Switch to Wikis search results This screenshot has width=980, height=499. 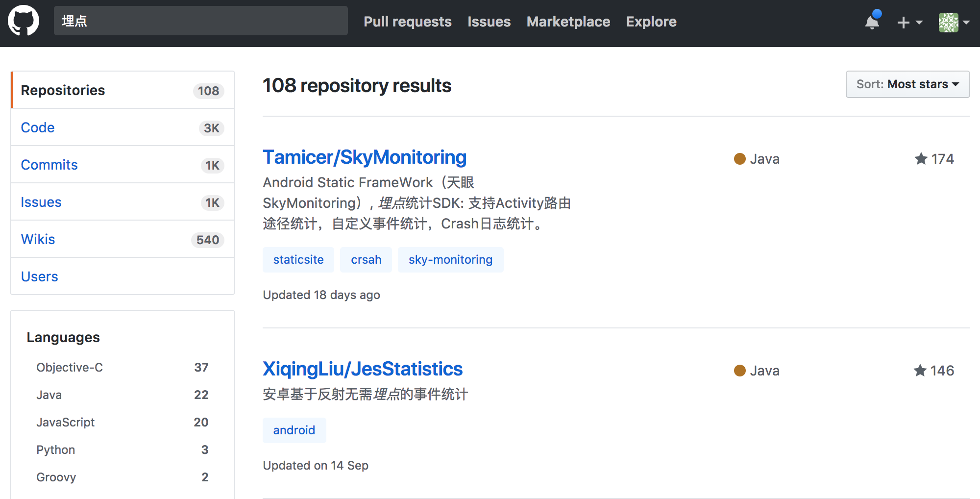point(122,239)
